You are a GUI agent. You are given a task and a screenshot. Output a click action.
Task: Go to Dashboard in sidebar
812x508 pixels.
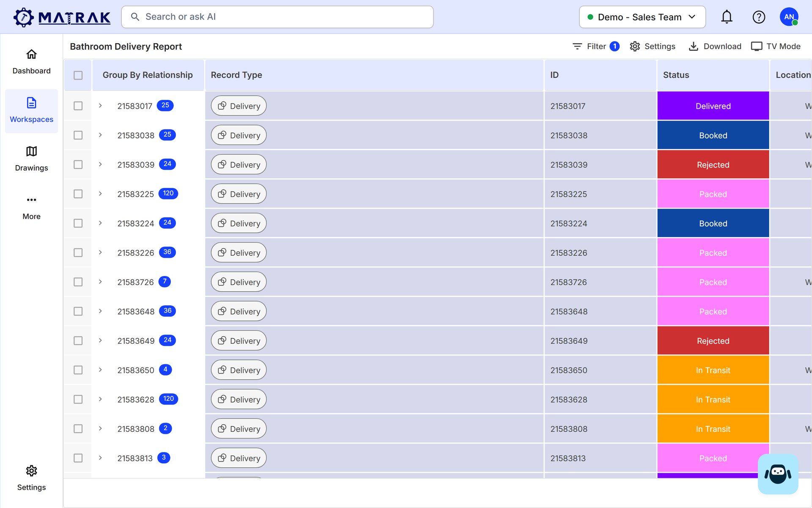click(31, 62)
